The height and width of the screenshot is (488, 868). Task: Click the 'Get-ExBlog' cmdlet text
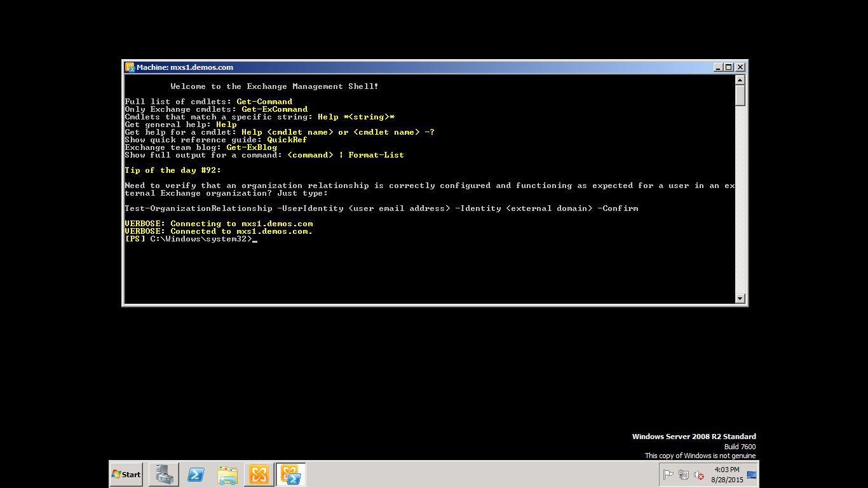252,147
